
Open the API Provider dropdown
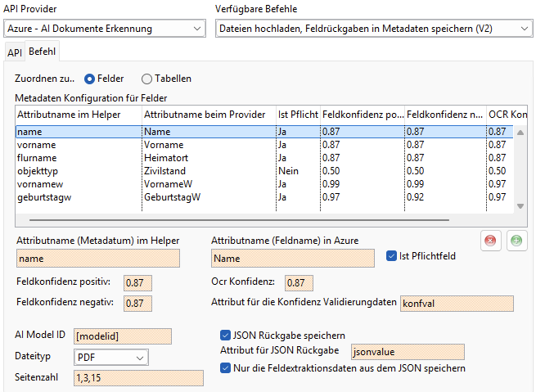click(x=104, y=29)
